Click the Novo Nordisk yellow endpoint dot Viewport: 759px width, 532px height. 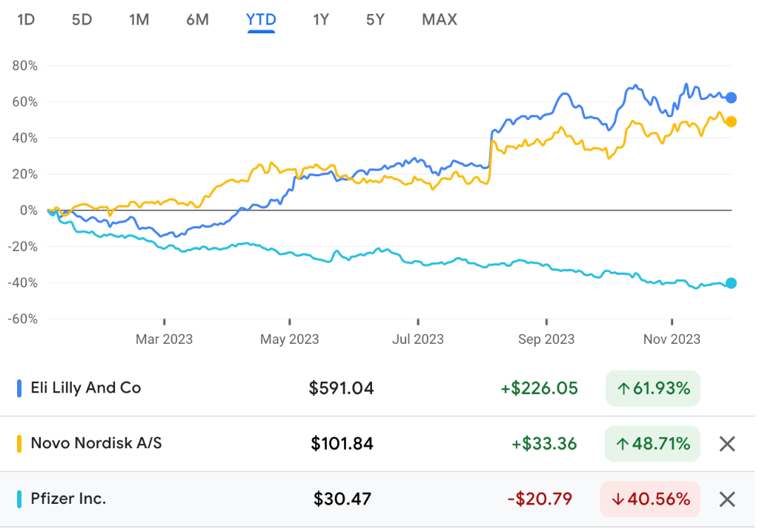click(731, 122)
